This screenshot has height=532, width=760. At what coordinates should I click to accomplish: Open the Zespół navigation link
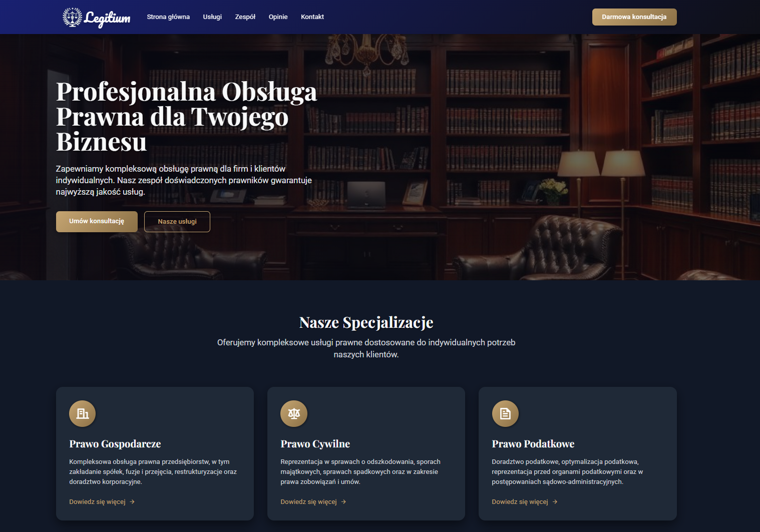pos(245,17)
